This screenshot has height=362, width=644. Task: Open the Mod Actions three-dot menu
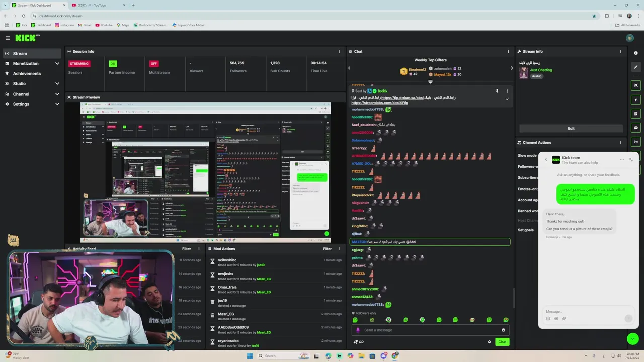(340, 249)
